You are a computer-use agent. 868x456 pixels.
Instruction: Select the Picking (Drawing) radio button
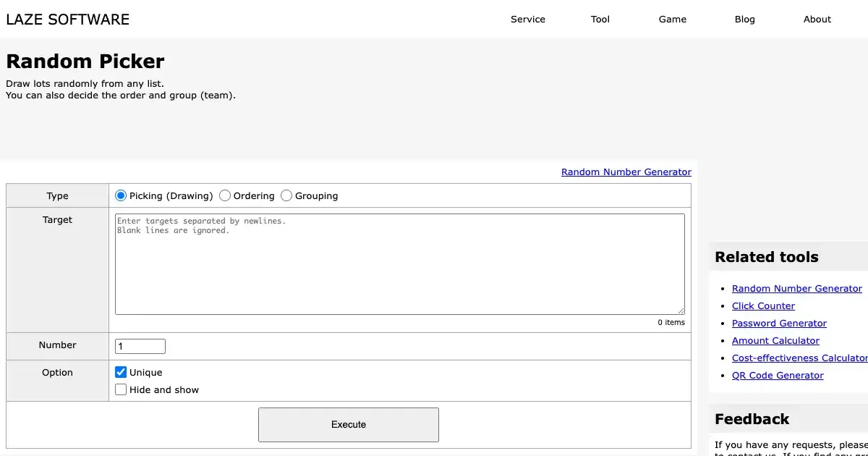tap(121, 195)
